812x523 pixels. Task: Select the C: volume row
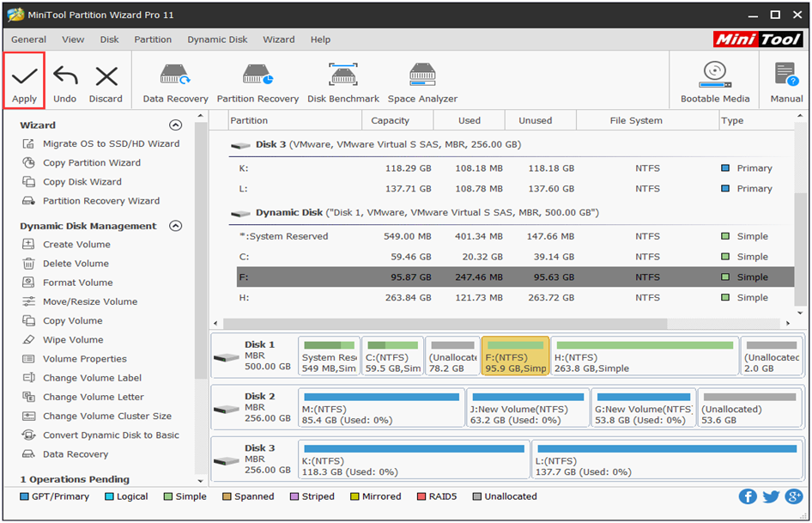tap(515, 257)
